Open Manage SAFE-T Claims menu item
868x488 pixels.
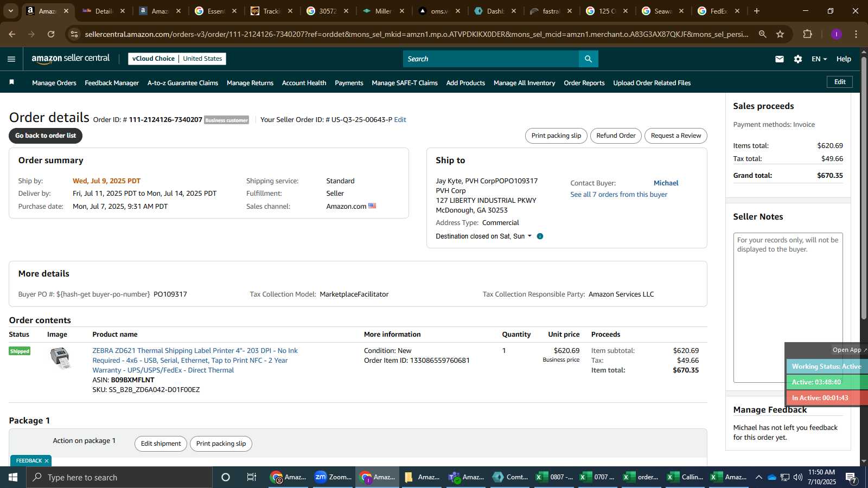coord(405,83)
